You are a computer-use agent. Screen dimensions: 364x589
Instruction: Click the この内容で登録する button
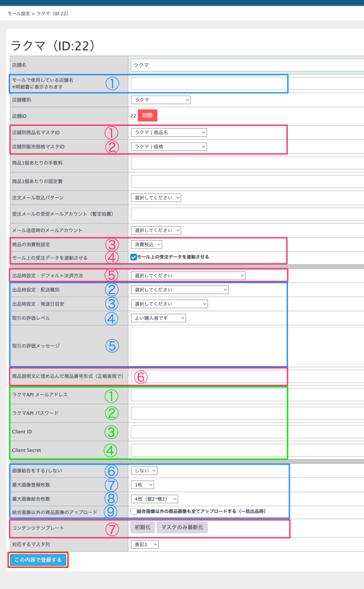click(38, 560)
